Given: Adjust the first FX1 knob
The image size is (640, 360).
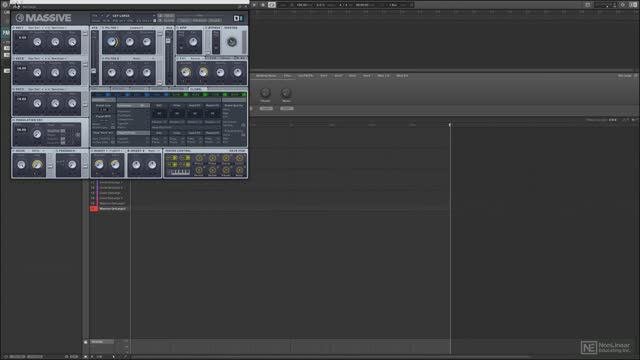Looking at the screenshot, I should (186, 72).
